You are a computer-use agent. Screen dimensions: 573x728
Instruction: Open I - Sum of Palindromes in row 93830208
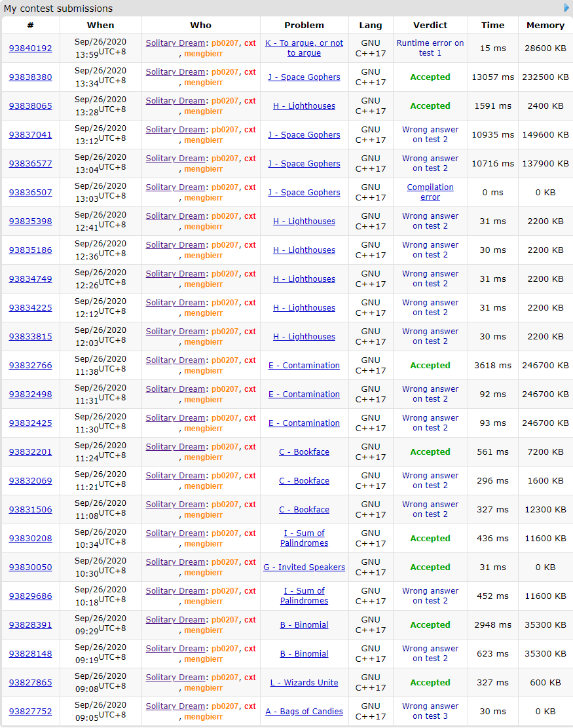click(304, 538)
